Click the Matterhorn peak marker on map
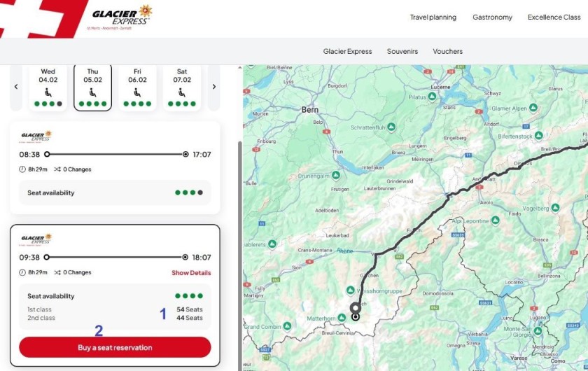The height and width of the screenshot is (371, 588). pos(342,318)
